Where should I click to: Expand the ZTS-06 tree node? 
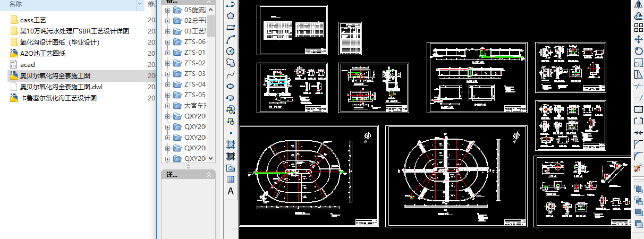[x=168, y=42]
